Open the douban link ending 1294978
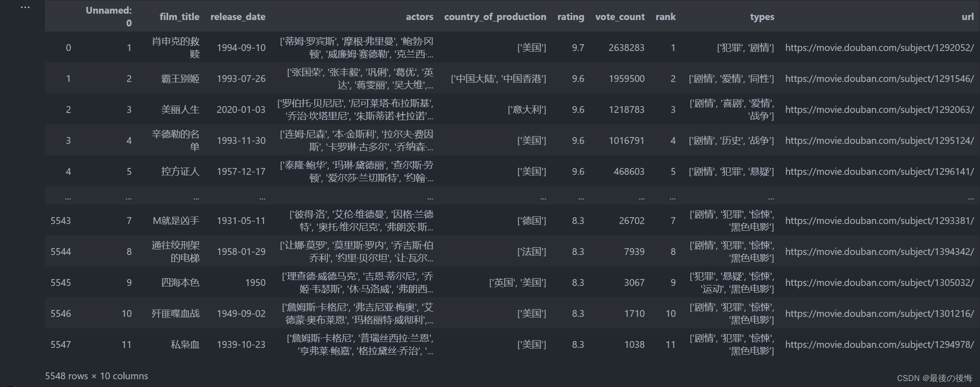The height and width of the screenshot is (387, 980). click(879, 345)
